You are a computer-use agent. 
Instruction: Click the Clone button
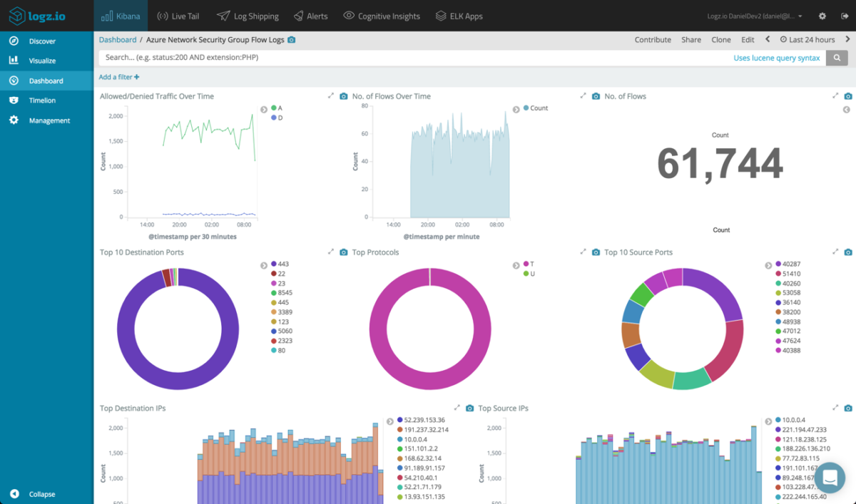[720, 39]
